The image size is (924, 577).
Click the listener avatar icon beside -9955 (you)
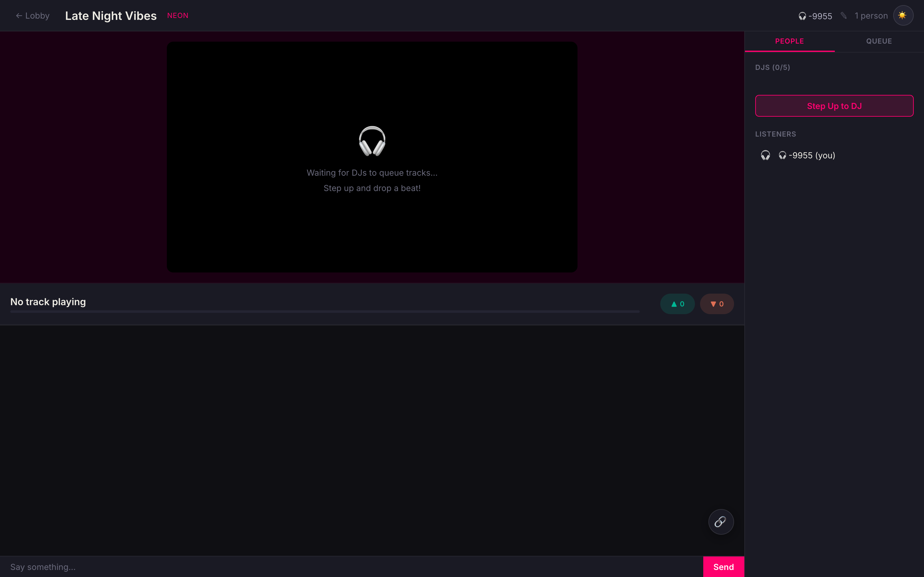click(766, 155)
